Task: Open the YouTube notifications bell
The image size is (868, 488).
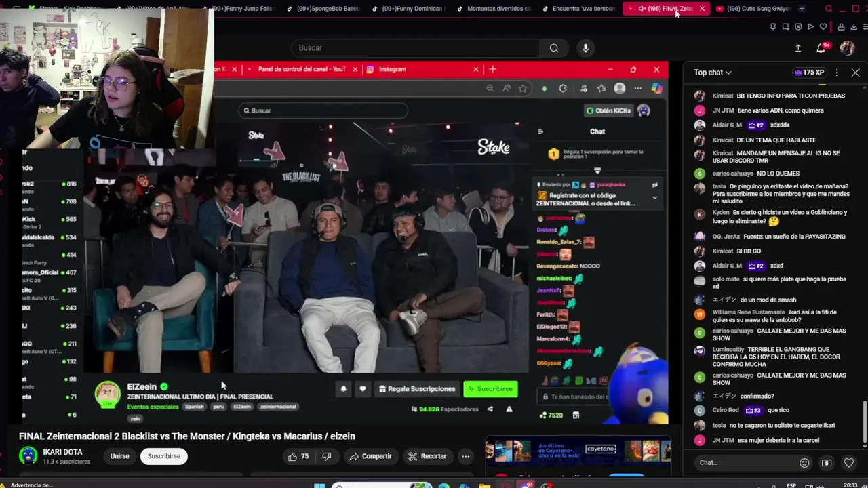Action: pyautogui.click(x=821, y=48)
